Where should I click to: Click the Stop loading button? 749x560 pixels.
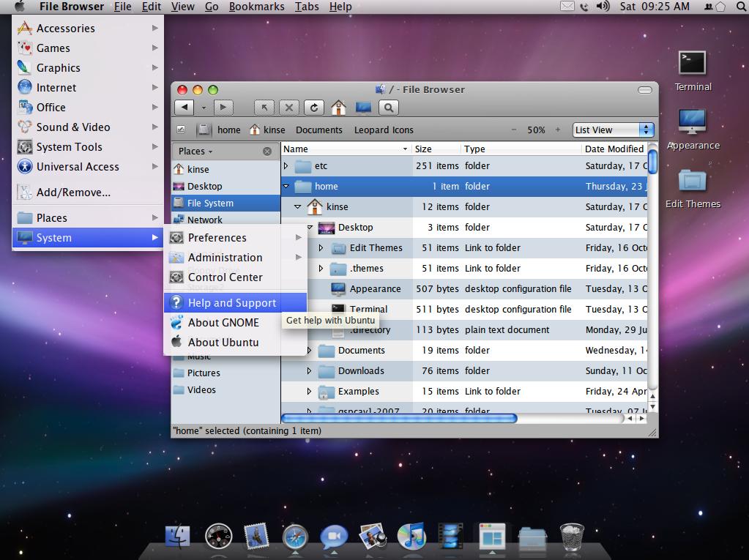[x=289, y=108]
